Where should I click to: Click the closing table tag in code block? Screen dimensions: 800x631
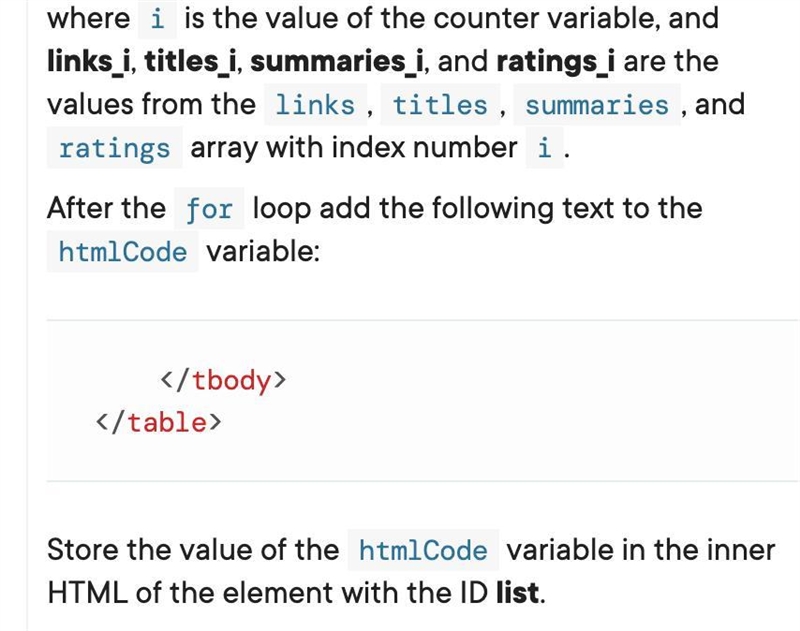[158, 423]
